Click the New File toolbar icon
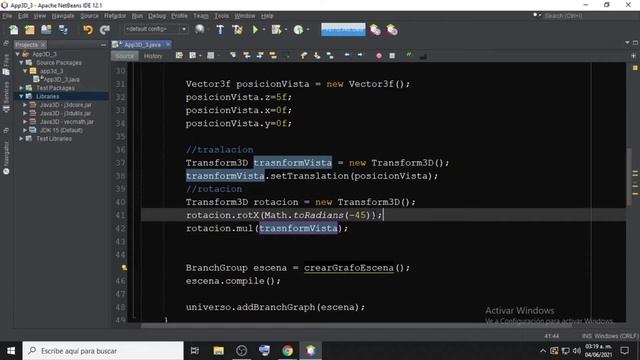640x360 pixels. tap(13, 30)
